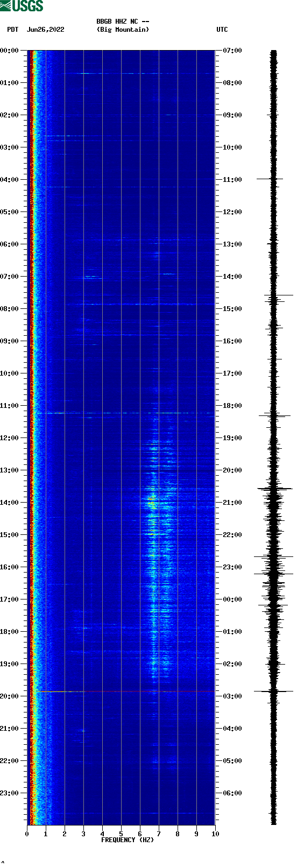Click the 18:00 UTC time label
297x868 pixels.
[x=232, y=406]
